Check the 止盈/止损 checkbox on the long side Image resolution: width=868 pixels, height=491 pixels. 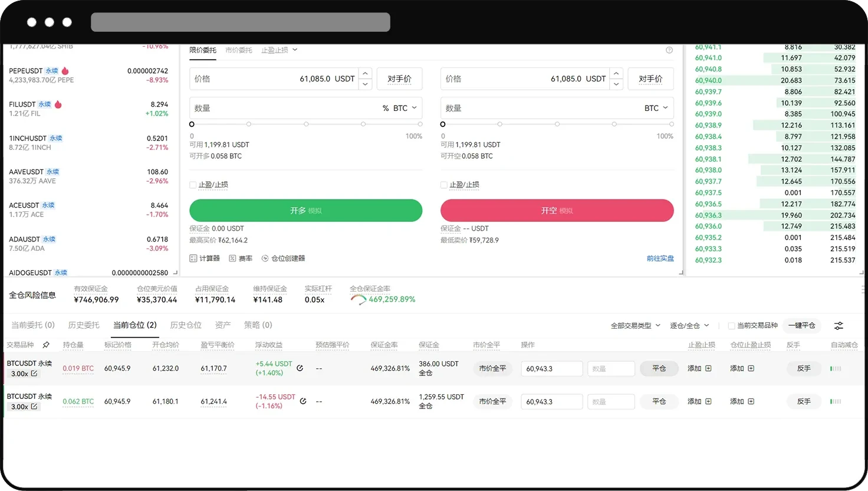pyautogui.click(x=192, y=185)
